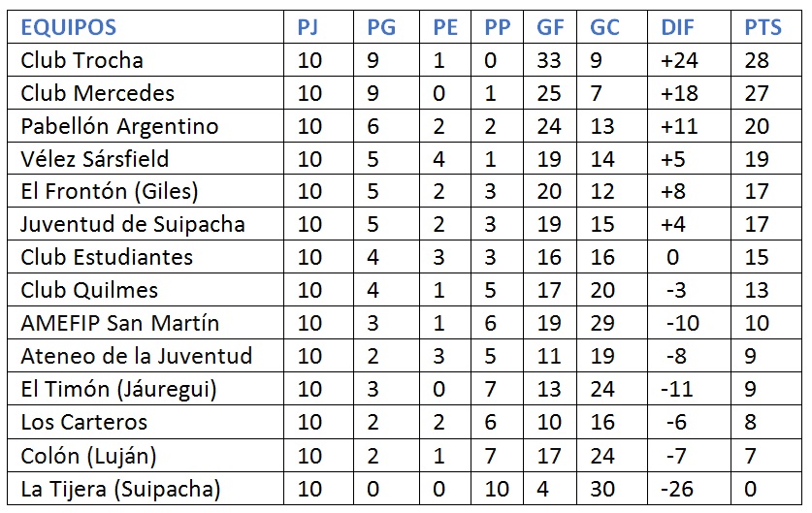
Task: Select the DIF column header
Action: [677, 27]
